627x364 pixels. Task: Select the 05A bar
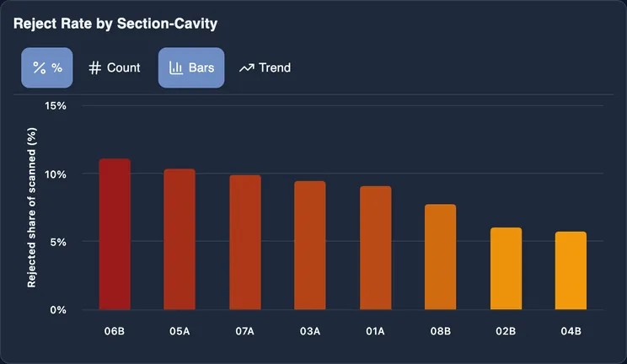(180, 239)
